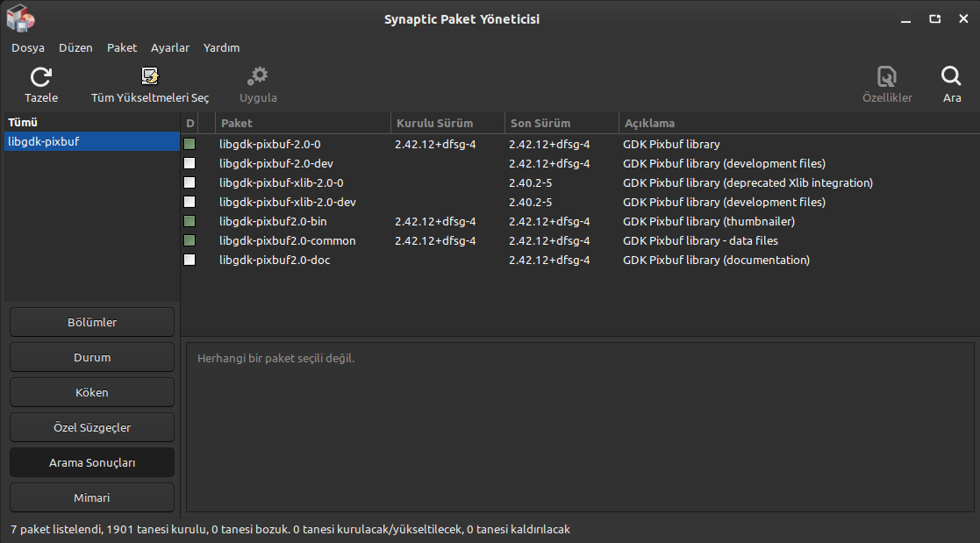Sort by Kurulu Sürüm column header
The width and height of the screenshot is (980, 543).
[x=447, y=123]
